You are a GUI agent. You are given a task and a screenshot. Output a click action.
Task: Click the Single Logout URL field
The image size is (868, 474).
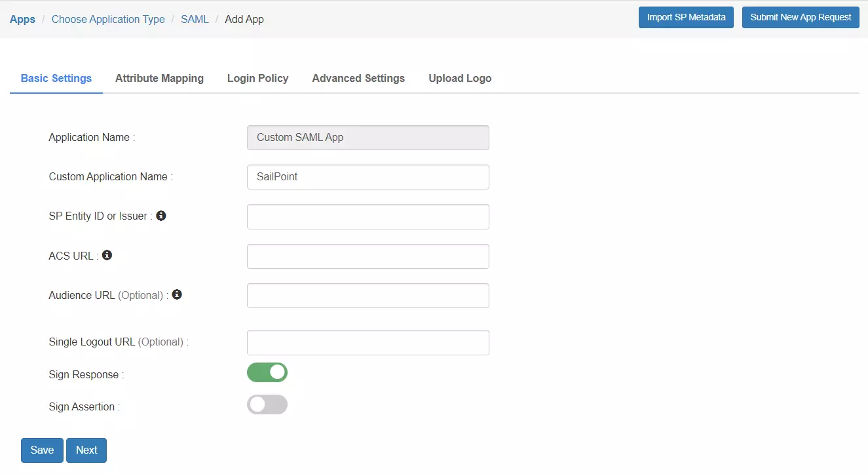tap(368, 342)
